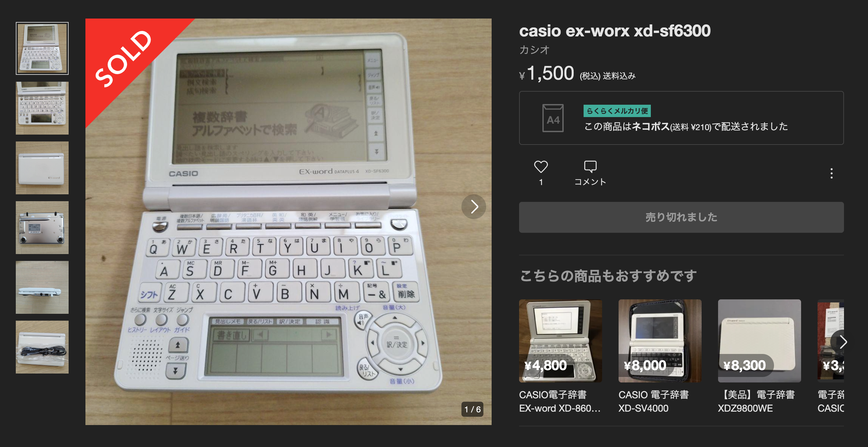
Task: Click the A4 package size icon
Action: tap(553, 118)
